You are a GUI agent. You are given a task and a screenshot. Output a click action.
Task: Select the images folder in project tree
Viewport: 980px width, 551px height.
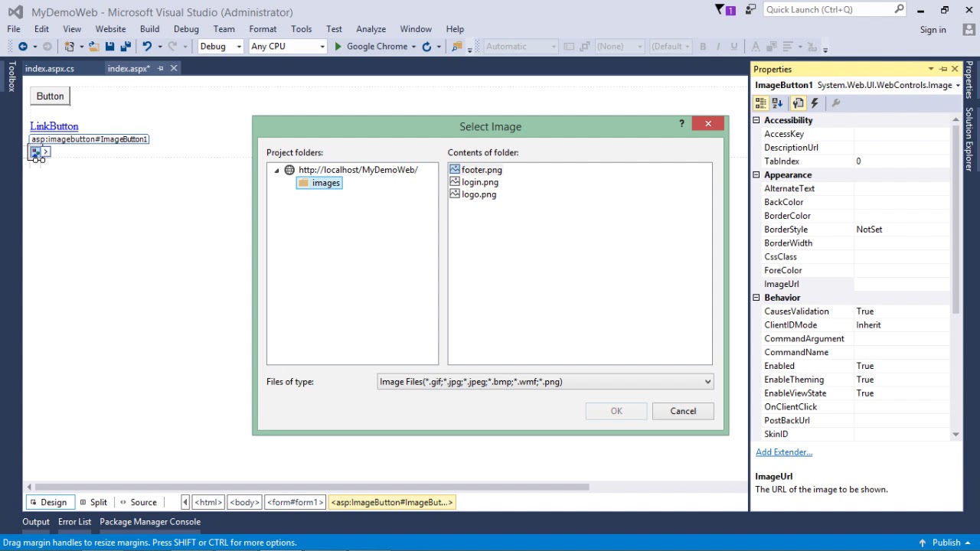tap(319, 183)
